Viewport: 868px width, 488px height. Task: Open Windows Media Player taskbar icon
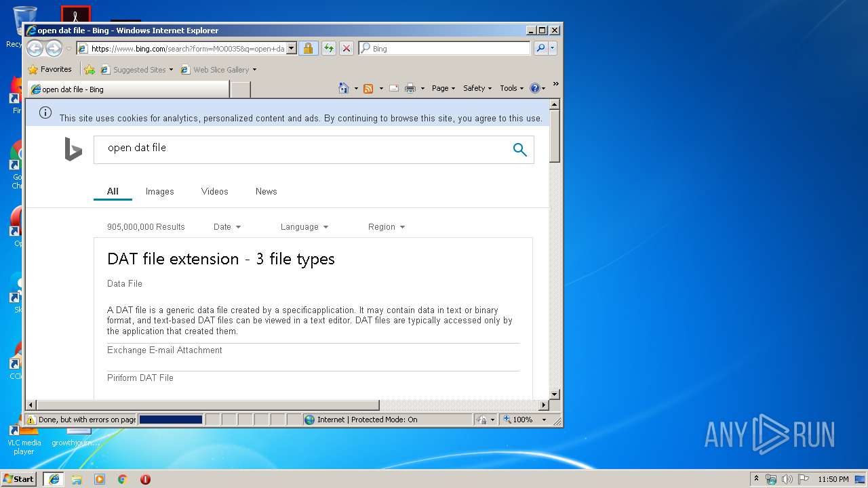[100, 479]
